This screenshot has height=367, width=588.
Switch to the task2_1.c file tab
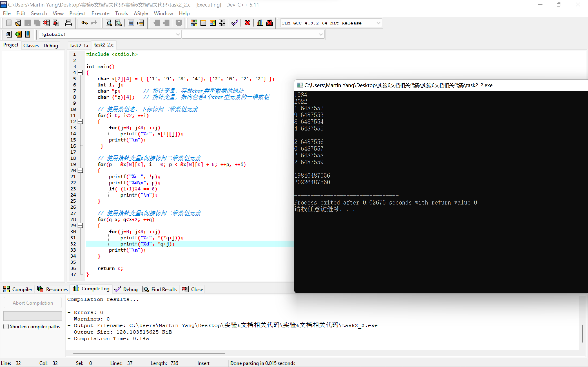80,45
